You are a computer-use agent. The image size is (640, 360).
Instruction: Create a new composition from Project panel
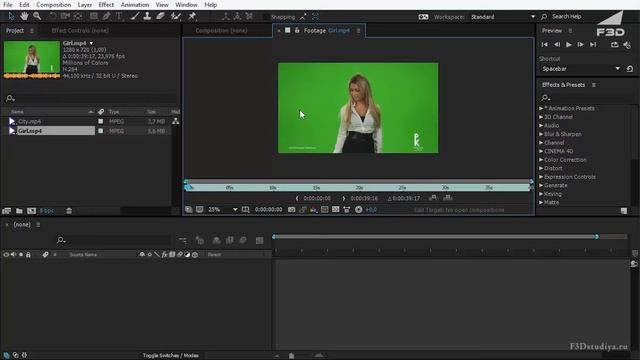(x=31, y=211)
